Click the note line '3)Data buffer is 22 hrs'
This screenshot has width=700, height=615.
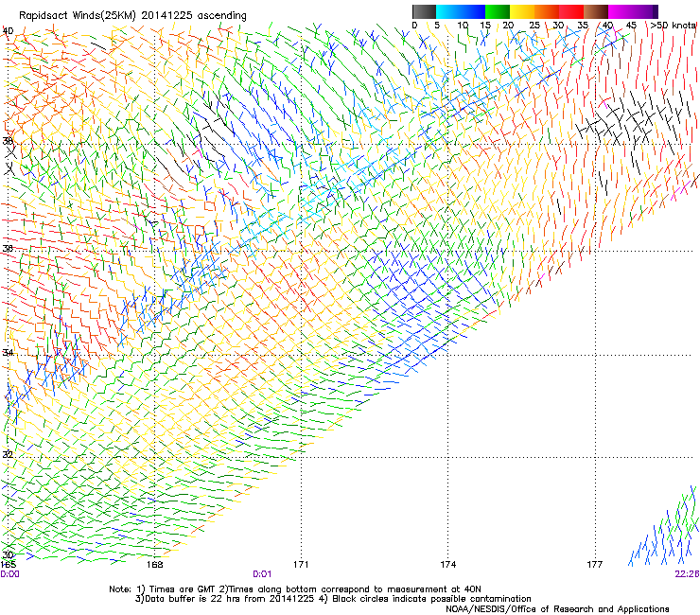(333, 599)
